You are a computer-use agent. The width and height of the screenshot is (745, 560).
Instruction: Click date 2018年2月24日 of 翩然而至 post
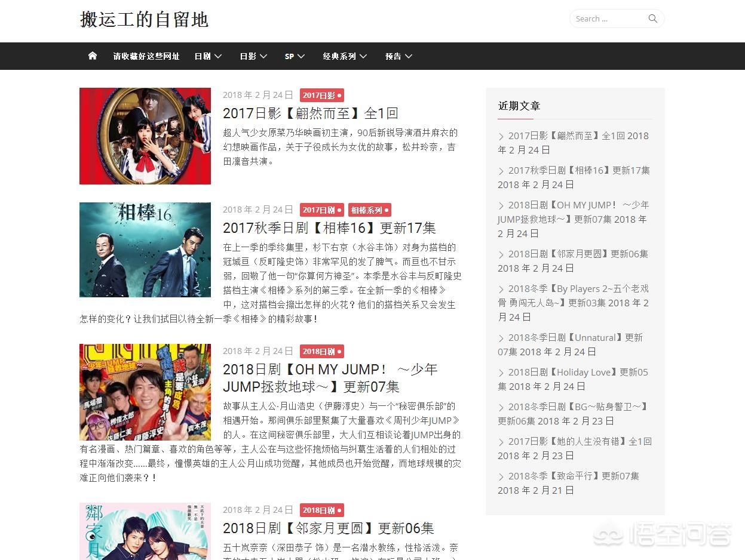(x=258, y=95)
